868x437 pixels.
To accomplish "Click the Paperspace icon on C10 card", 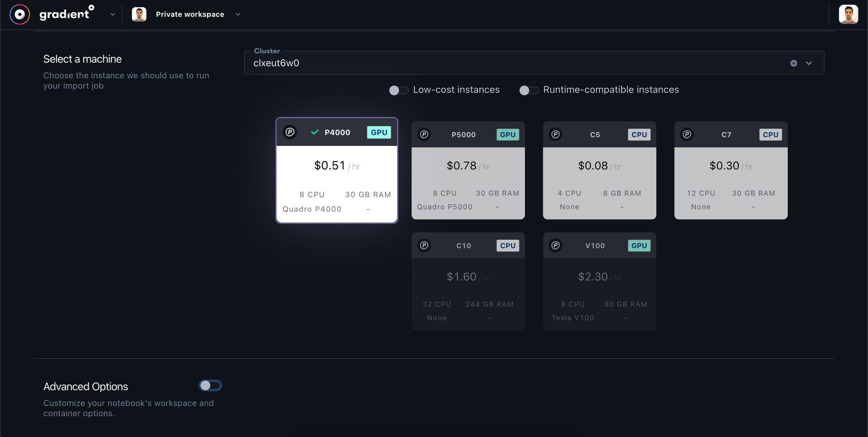I will [x=424, y=245].
